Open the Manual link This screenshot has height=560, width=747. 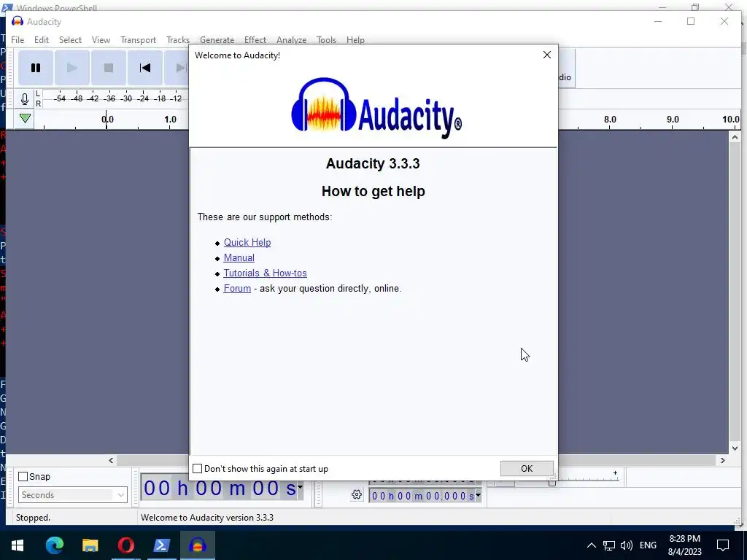click(x=239, y=257)
